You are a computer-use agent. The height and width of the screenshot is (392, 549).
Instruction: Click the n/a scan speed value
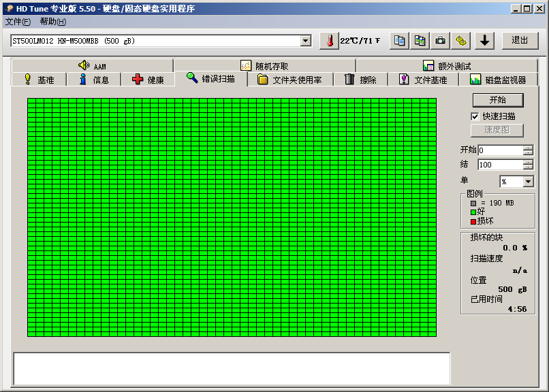pyautogui.click(x=520, y=270)
